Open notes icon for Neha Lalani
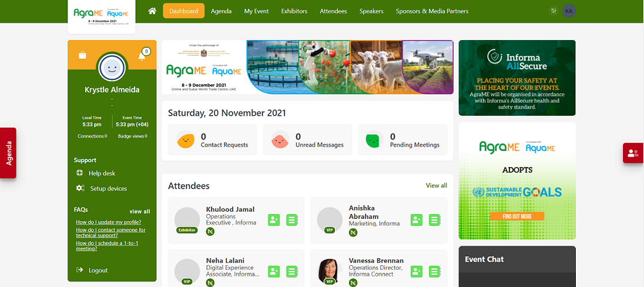This screenshot has height=287, width=644. [x=292, y=271]
